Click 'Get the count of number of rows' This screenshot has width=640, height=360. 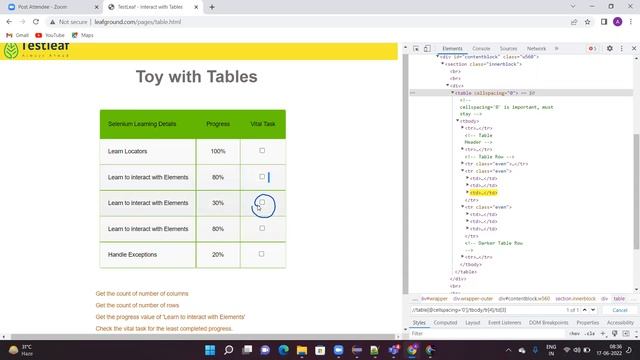pos(137,305)
